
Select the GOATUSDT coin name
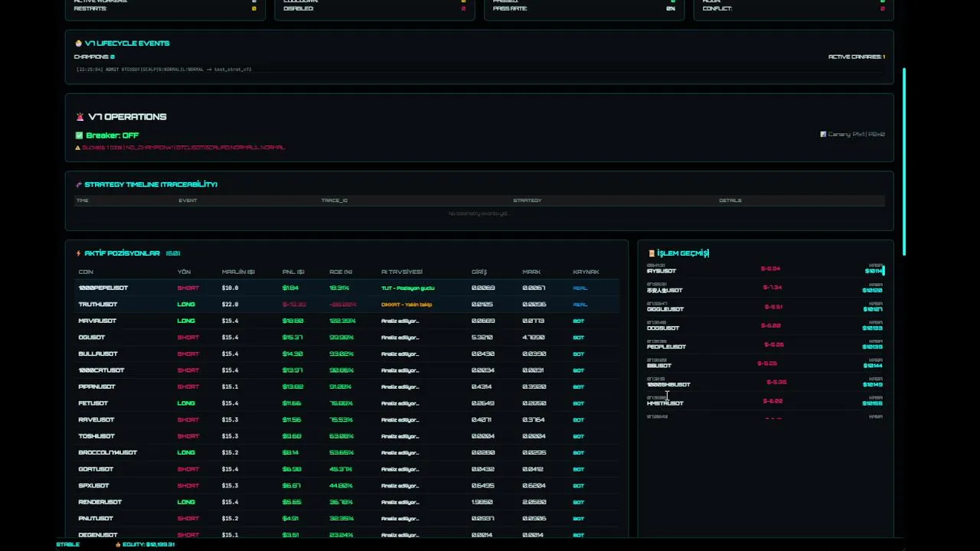pos(96,469)
